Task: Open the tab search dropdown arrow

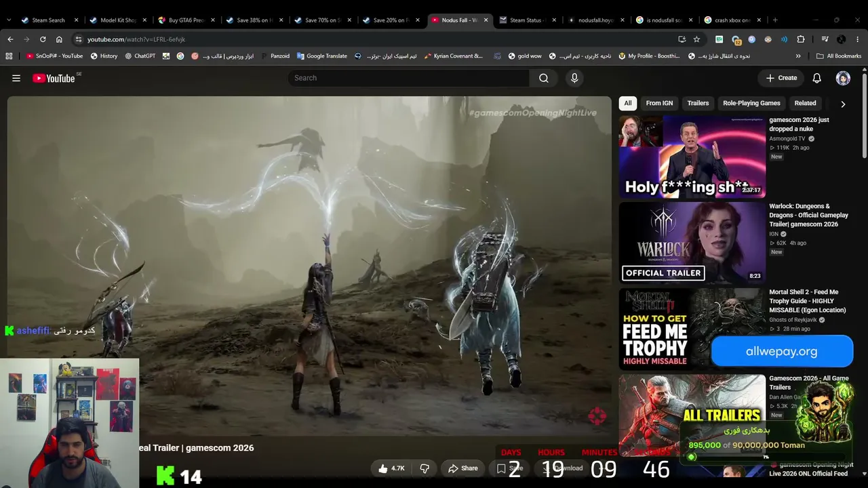Action: click(x=9, y=20)
